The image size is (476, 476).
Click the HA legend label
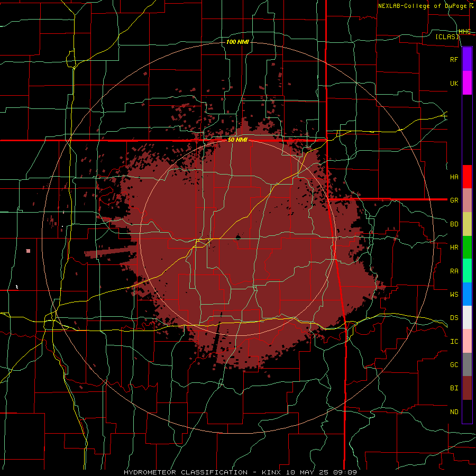(454, 177)
